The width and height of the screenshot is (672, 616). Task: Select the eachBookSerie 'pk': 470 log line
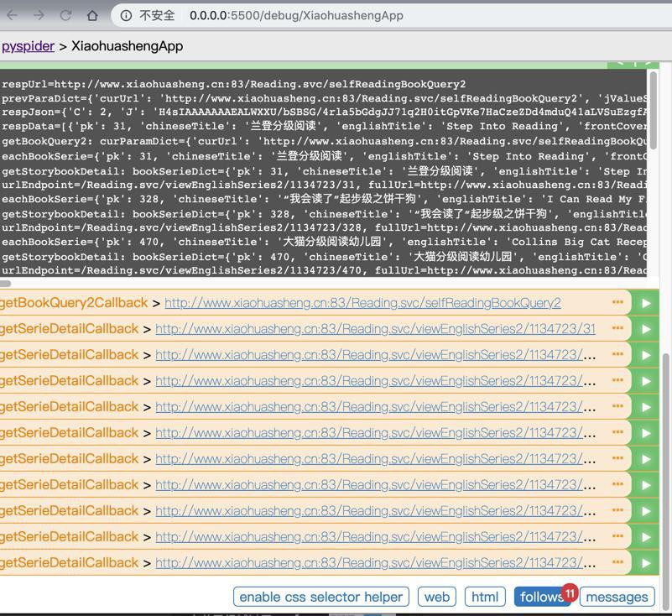pos(324,242)
